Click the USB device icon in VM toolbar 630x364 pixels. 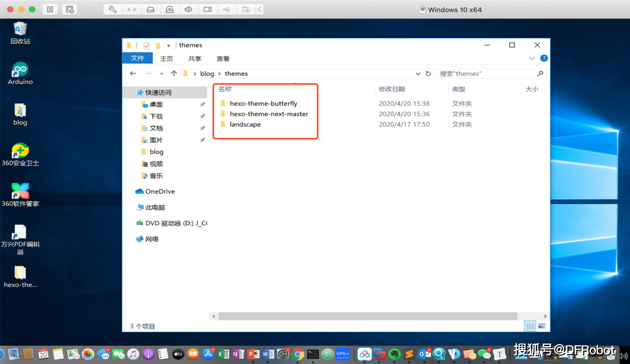click(x=226, y=9)
